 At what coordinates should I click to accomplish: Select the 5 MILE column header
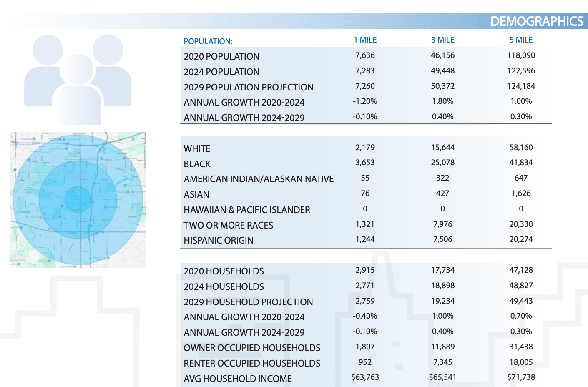coord(521,40)
